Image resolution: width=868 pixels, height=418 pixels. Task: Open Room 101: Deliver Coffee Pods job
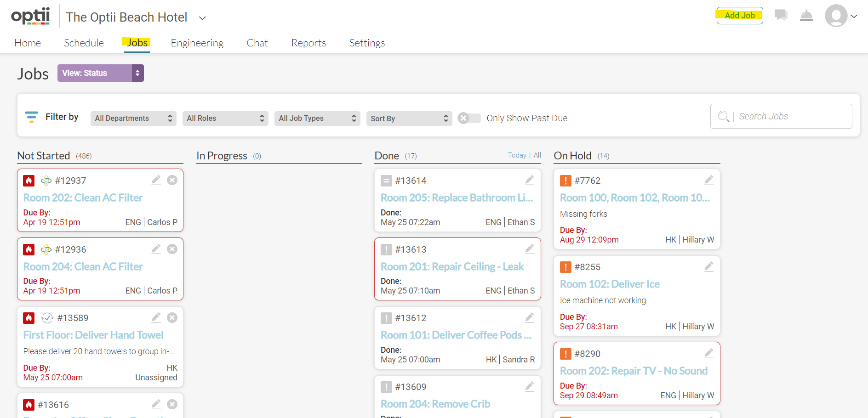(456, 335)
